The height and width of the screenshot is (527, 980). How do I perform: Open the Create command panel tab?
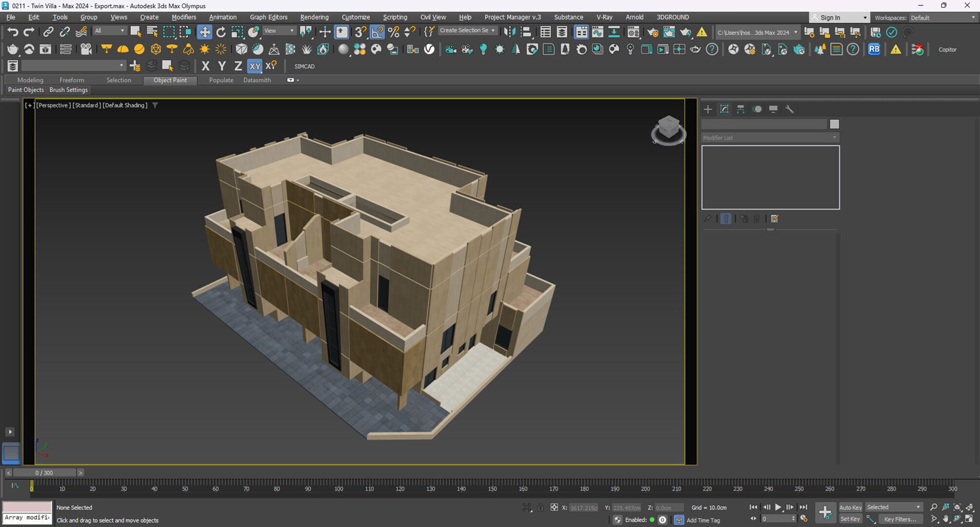tap(708, 109)
